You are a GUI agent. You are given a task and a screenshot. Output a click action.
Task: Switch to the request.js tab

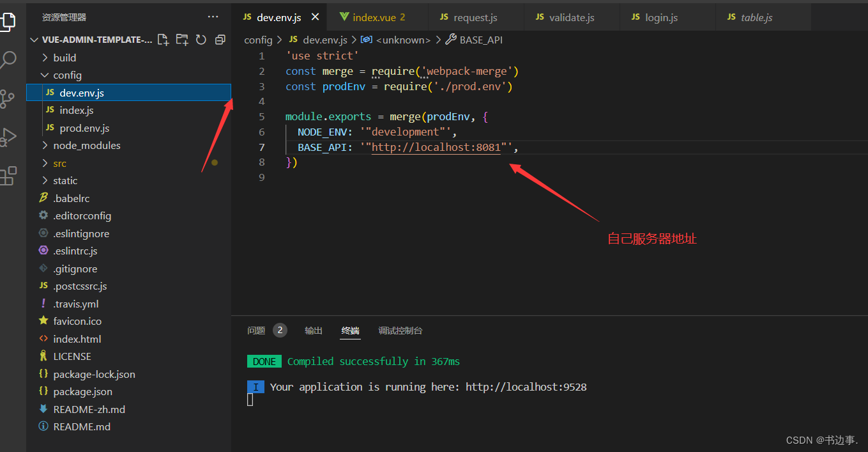pyautogui.click(x=475, y=17)
